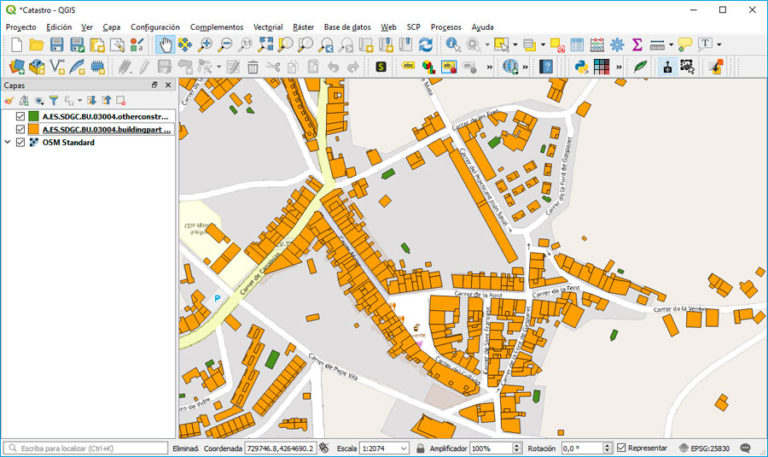Click Pan Map to Selection icon

[x=185, y=45]
